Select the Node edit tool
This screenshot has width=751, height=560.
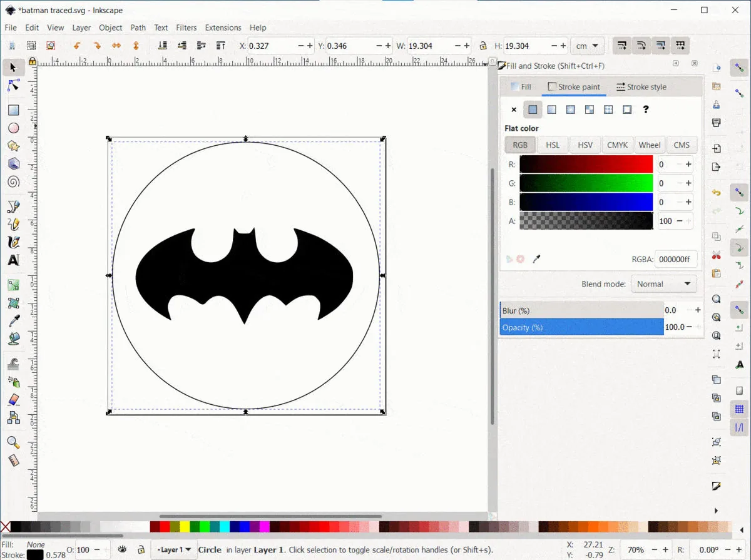(13, 85)
